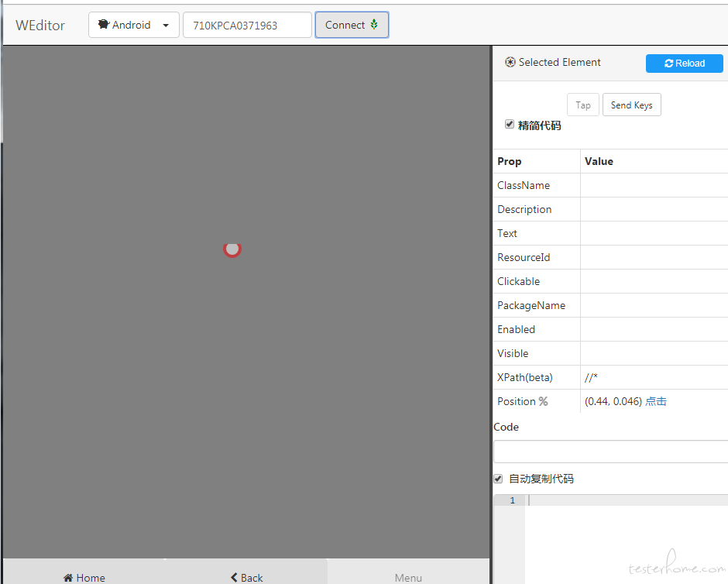The height and width of the screenshot is (584, 728).
Task: Click the WEditor brand title
Action: [x=40, y=25]
